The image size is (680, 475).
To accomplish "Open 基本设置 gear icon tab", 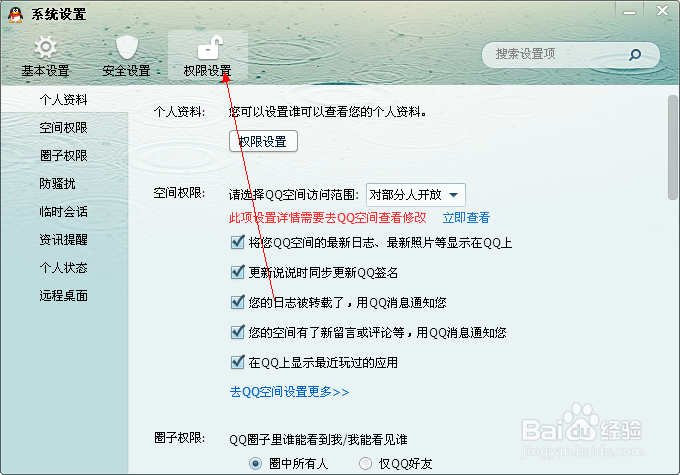I will tap(46, 57).
